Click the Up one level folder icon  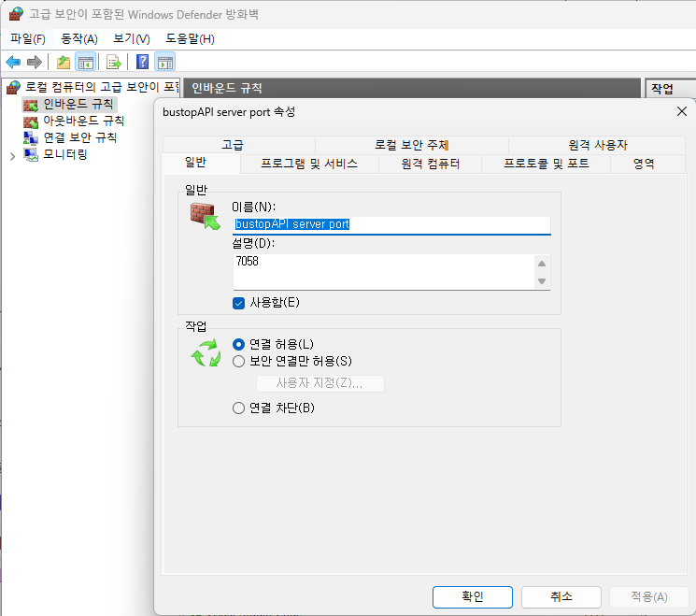(64, 63)
